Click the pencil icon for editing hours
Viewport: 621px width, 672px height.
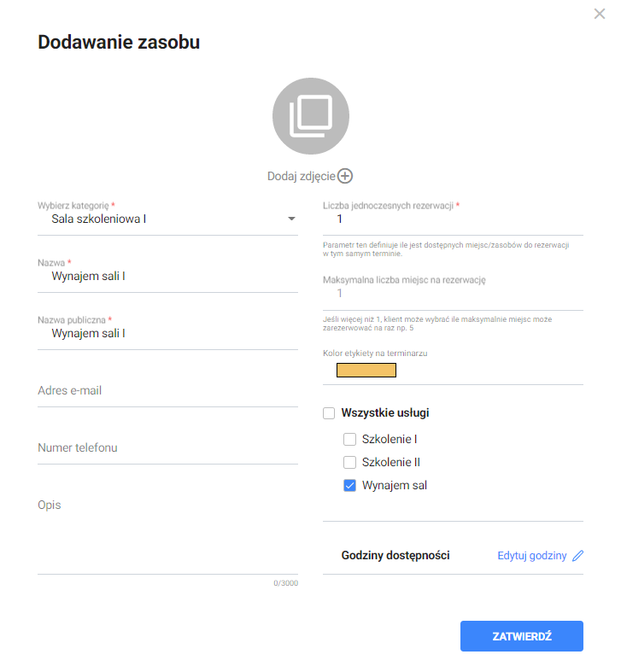tap(578, 556)
